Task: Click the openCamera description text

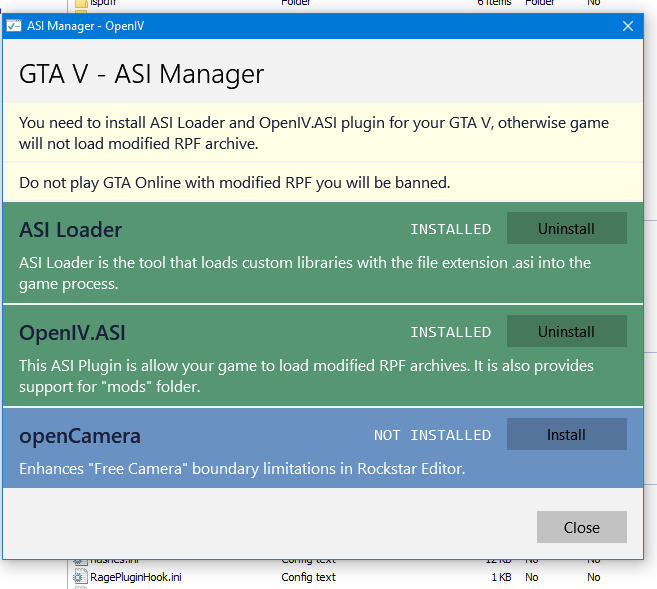Action: (x=242, y=468)
